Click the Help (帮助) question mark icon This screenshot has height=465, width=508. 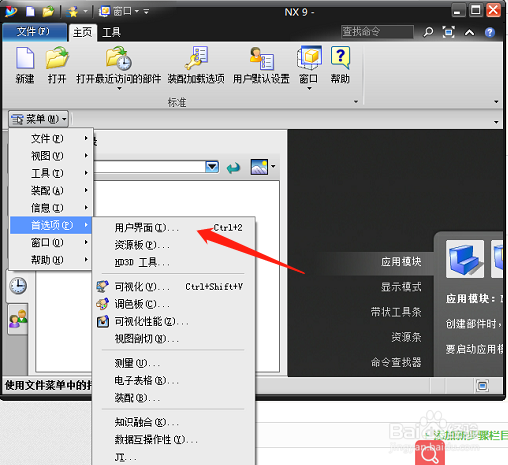tap(340, 58)
